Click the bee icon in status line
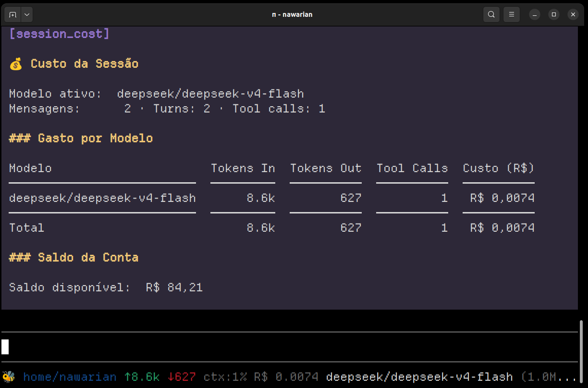The image size is (588, 388). pos(8,376)
